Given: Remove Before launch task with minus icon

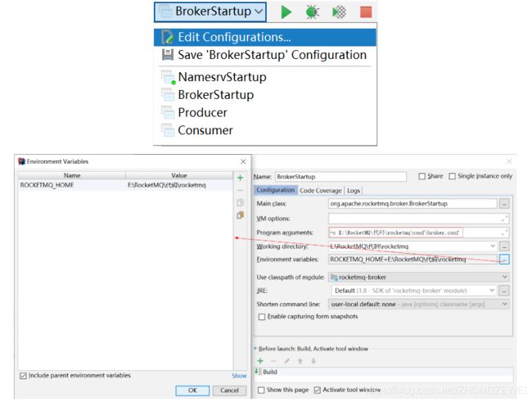Looking at the screenshot, I should coord(273,361).
